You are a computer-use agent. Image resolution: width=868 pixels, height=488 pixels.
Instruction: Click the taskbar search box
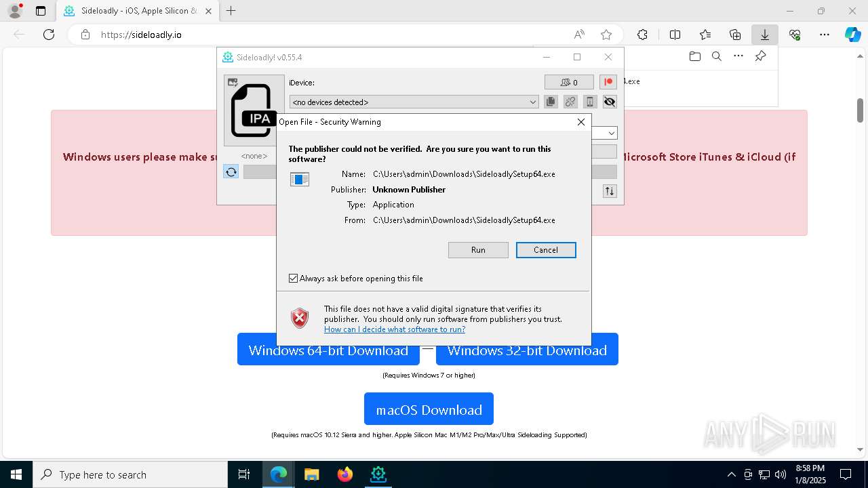point(130,474)
